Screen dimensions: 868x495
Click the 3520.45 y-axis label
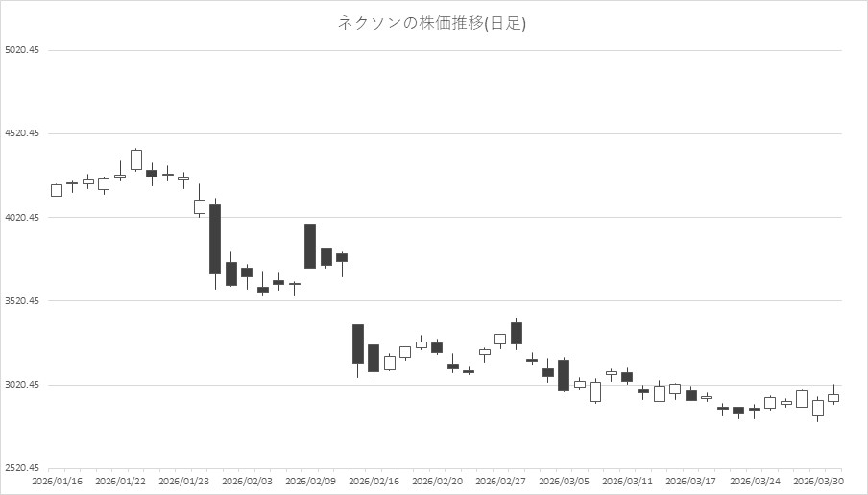click(21, 301)
